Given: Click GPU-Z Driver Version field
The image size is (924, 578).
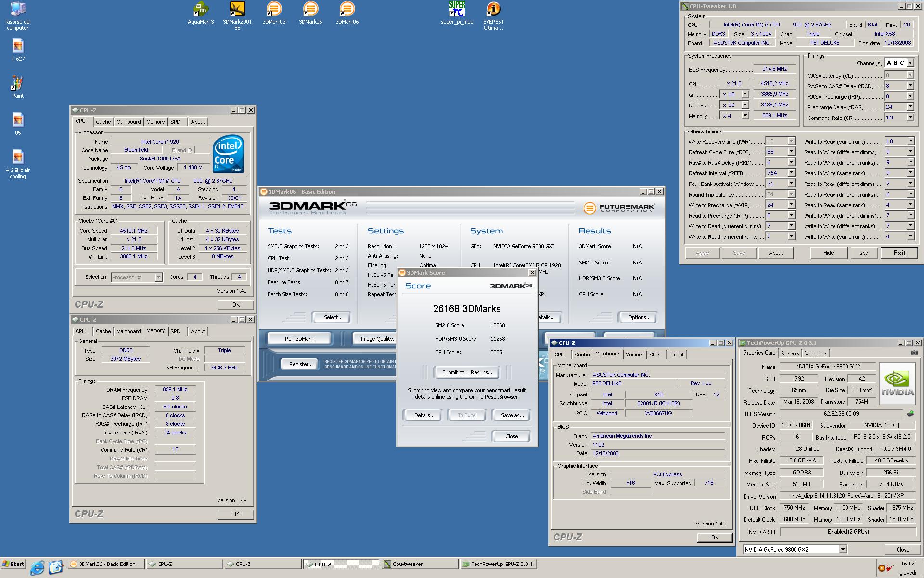Looking at the screenshot, I should [848, 495].
